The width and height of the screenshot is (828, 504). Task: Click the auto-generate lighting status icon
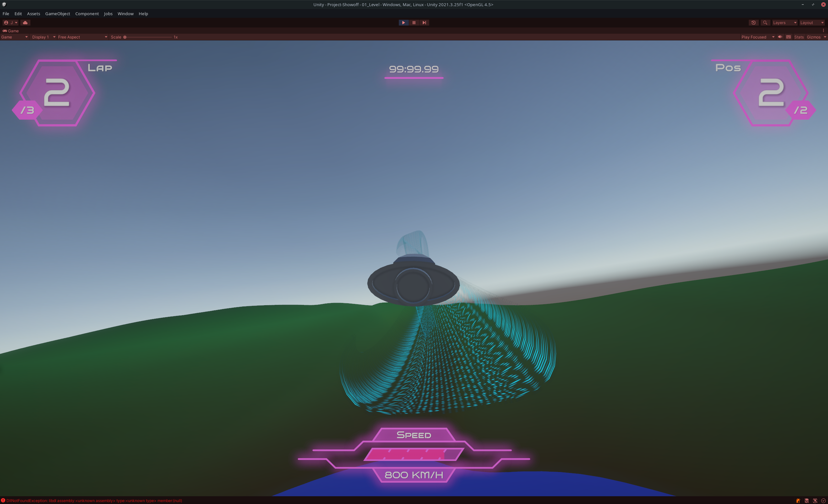(x=815, y=501)
